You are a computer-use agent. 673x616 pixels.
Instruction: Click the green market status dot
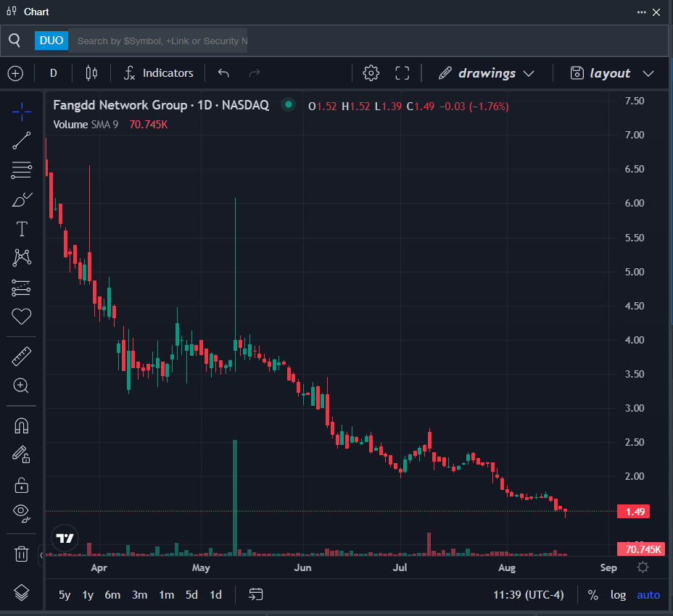click(289, 104)
